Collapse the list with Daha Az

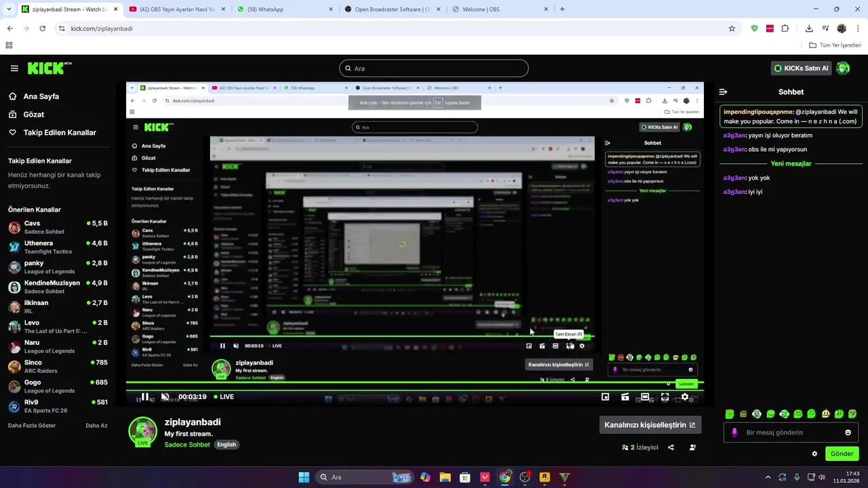[96, 426]
